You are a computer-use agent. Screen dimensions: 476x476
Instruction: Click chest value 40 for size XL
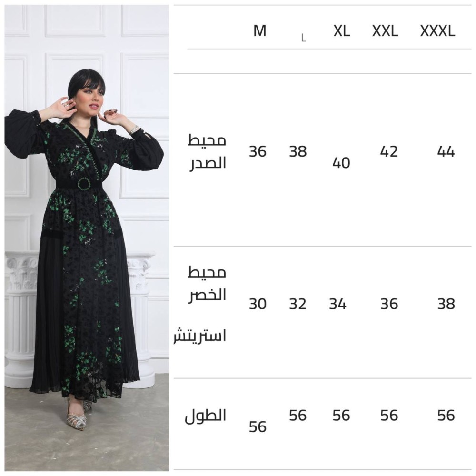click(x=341, y=163)
